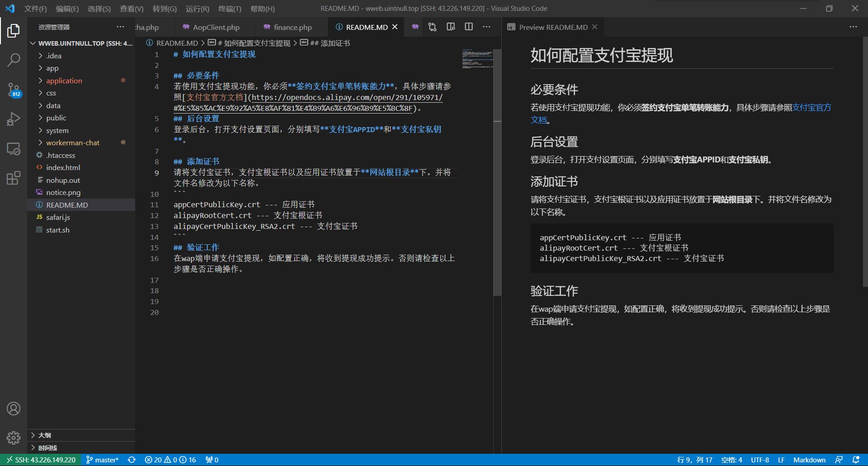Screen dimensions: 868x466
Task: Click LF end-of-line selector
Action: [x=781, y=460]
